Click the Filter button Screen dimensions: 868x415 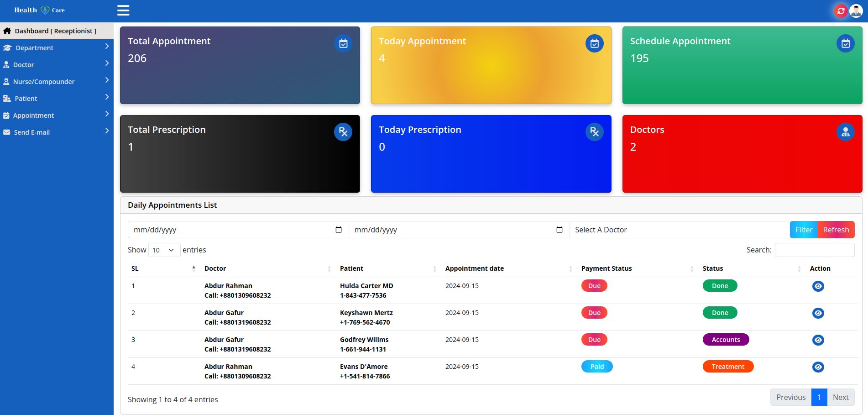click(803, 230)
